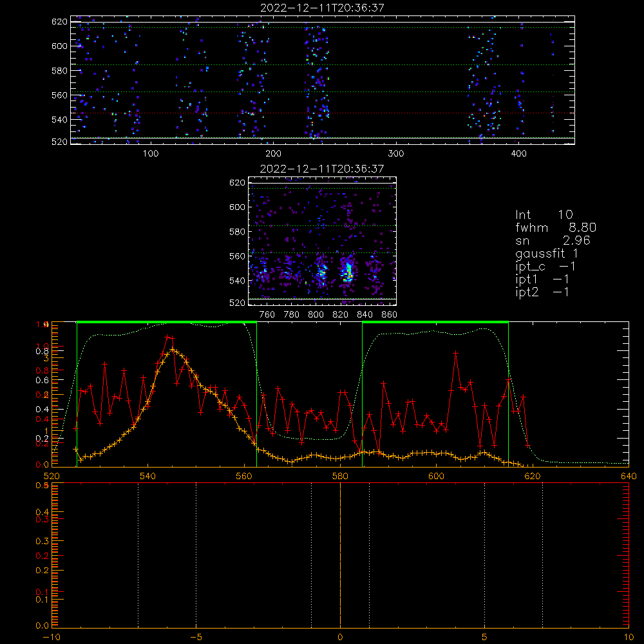Click profile plot x-axis label 640
Image resolution: width=644 pixels, height=644 pixels.
[x=629, y=476]
